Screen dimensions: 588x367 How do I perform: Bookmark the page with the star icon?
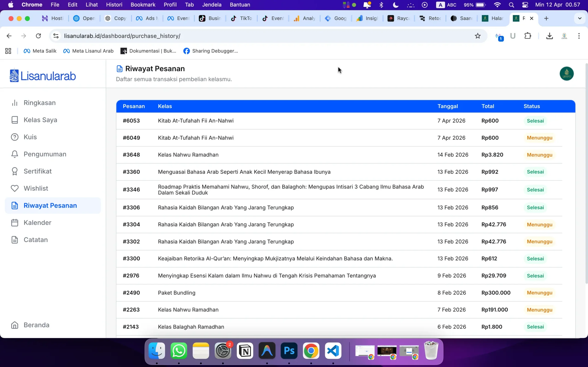(x=478, y=36)
